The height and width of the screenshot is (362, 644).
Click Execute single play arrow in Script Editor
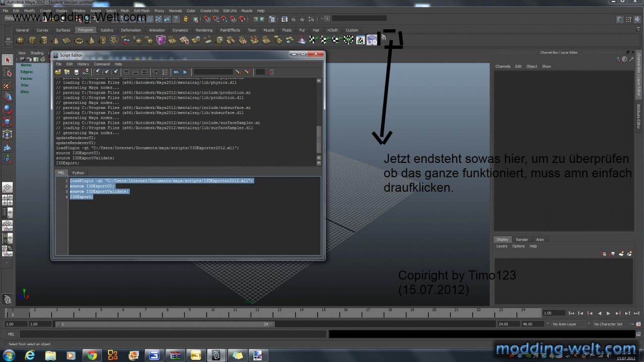(185, 72)
